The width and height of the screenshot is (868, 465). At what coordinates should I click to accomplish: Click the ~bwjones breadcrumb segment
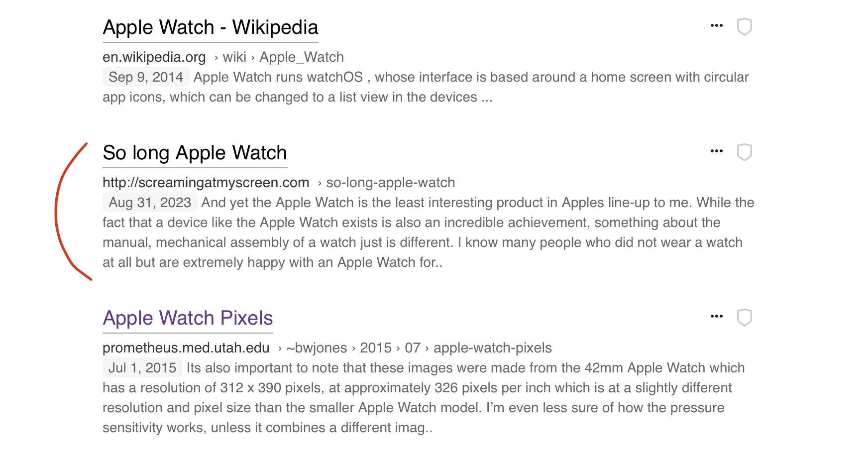tap(317, 348)
